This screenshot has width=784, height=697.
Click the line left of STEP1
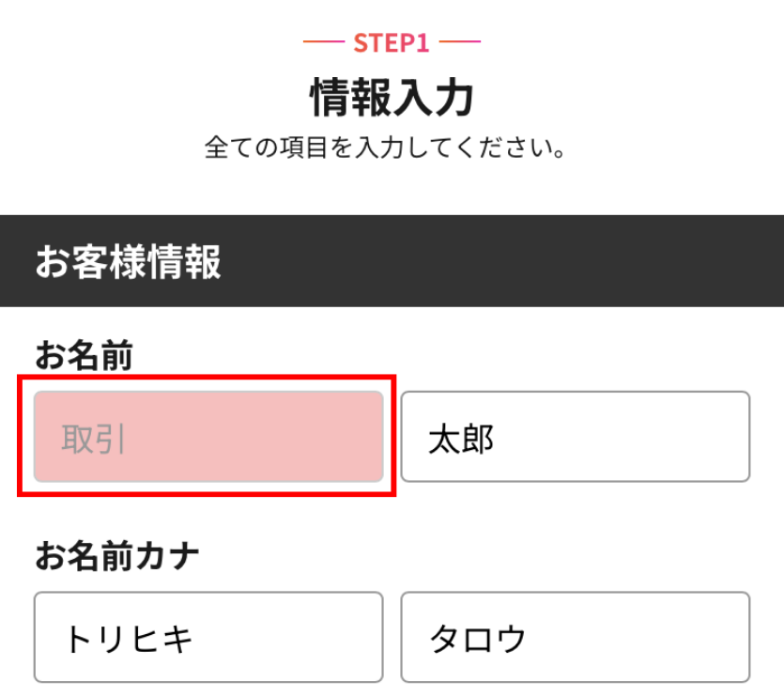click(x=324, y=42)
